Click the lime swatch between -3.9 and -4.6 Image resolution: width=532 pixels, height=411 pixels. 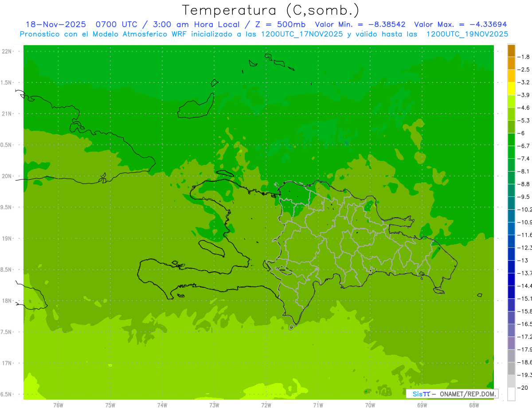[x=511, y=102]
